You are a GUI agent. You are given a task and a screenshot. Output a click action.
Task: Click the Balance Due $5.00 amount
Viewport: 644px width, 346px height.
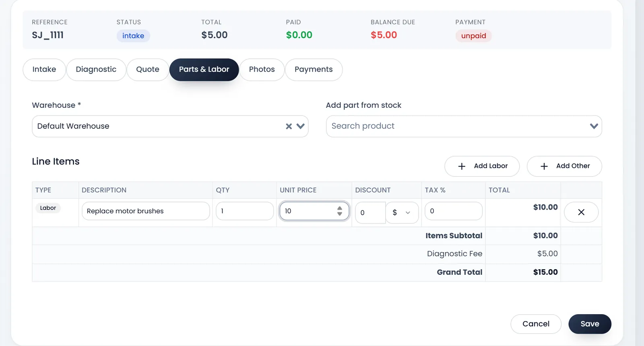click(384, 35)
